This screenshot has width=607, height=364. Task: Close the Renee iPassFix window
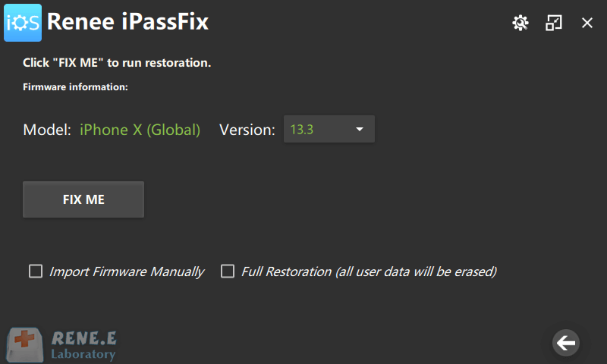(x=587, y=23)
